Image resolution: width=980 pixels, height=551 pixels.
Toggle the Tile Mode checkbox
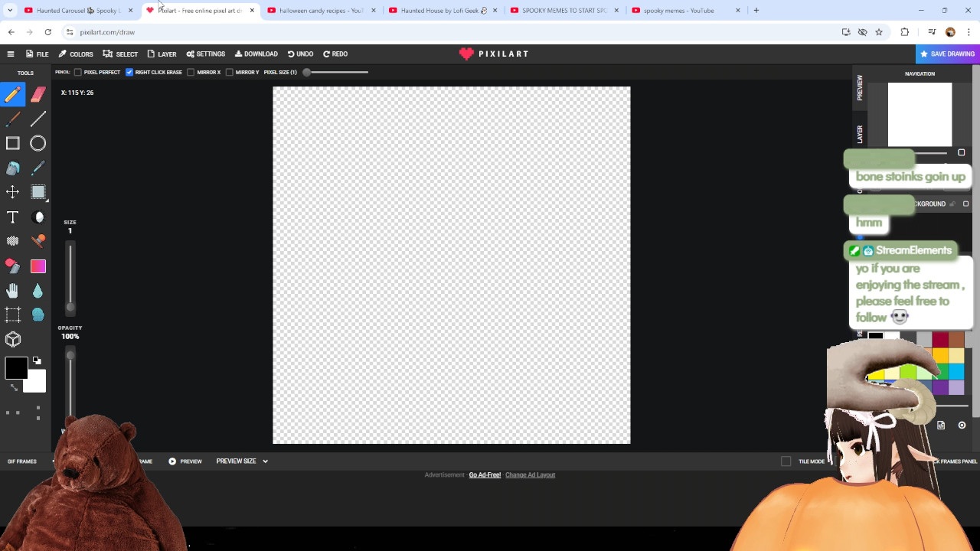(786, 461)
